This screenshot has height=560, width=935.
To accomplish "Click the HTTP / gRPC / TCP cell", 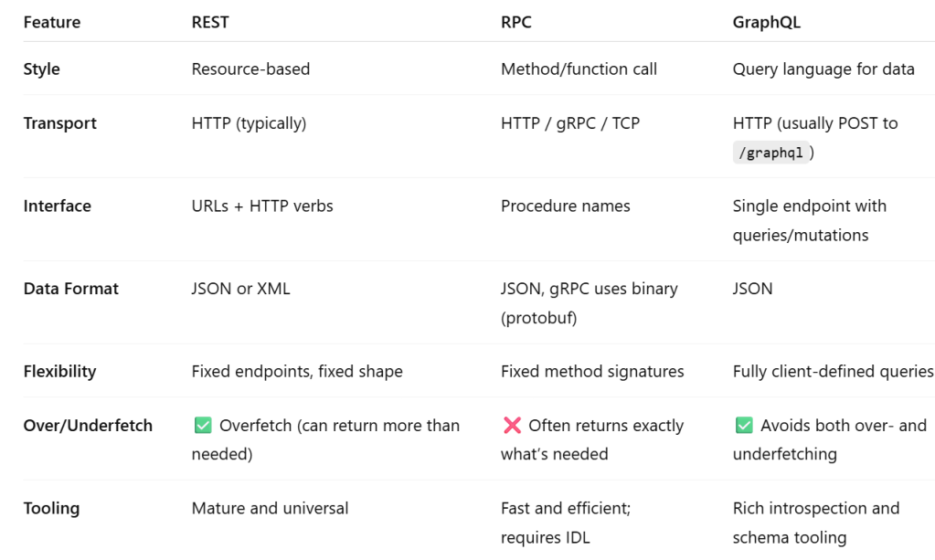I will (569, 123).
